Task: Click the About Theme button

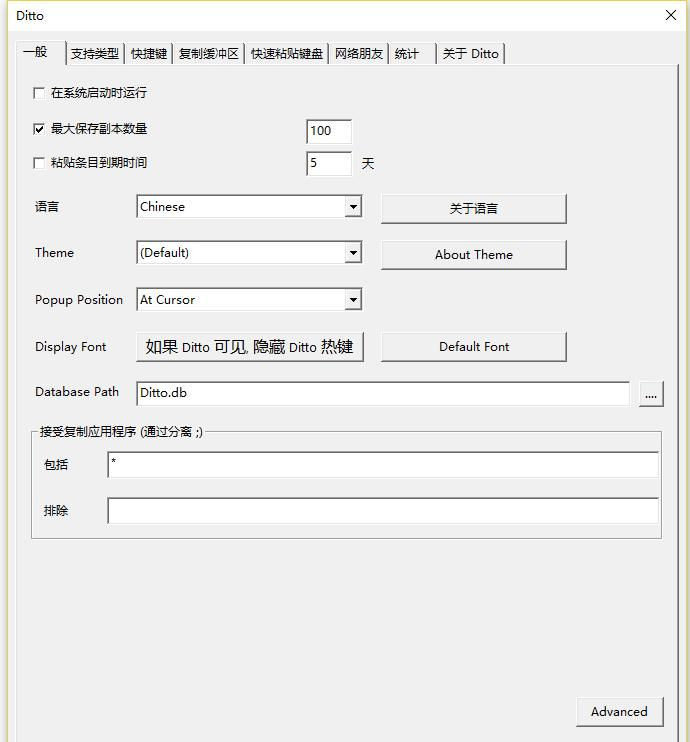Action: click(474, 255)
